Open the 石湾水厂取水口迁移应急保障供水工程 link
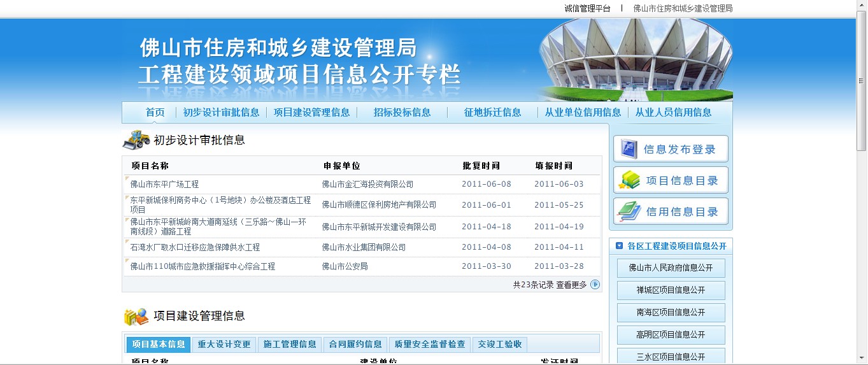868x365 pixels. point(195,247)
